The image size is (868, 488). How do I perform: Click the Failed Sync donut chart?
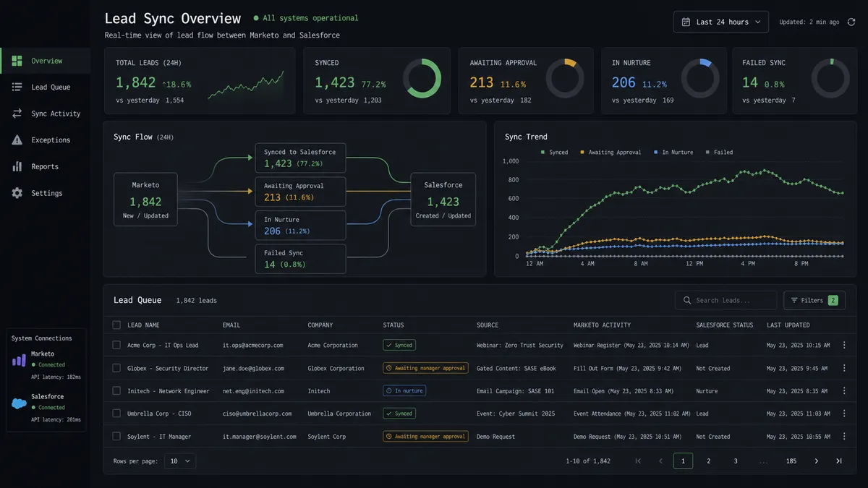830,78
